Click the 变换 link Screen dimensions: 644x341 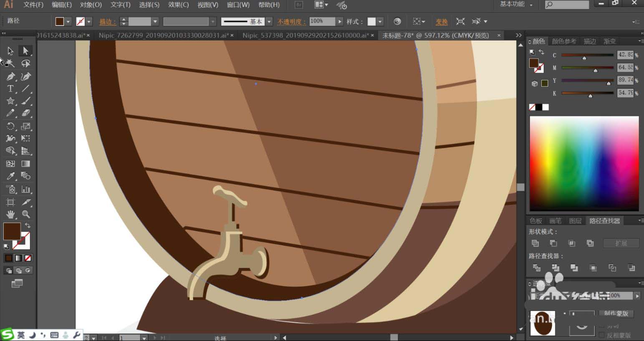coord(442,22)
